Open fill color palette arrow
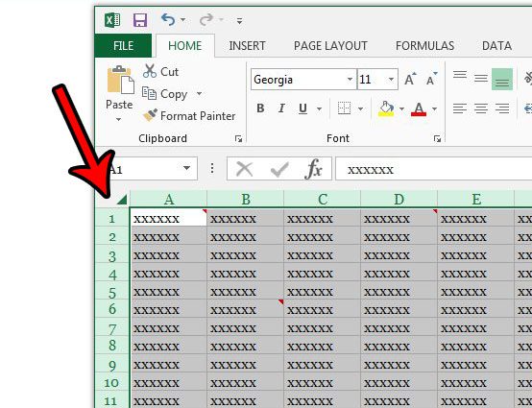 401,108
